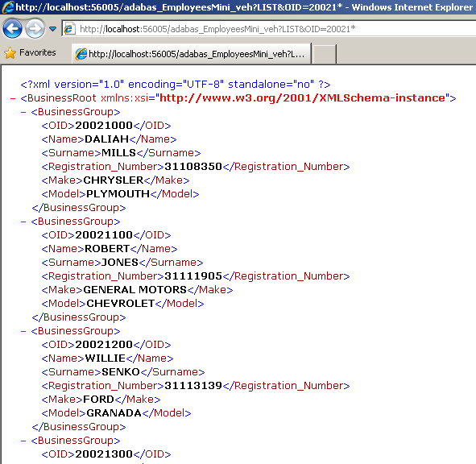Viewport: 476px width, 464px height.
Task: Open Favorites with the star icon
Action: (x=10, y=53)
